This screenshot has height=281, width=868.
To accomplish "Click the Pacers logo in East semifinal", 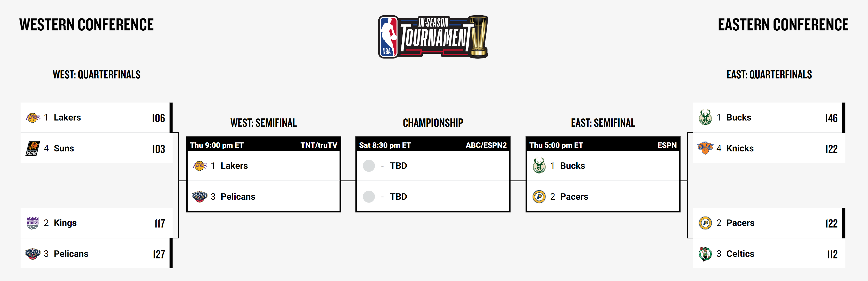I will [539, 197].
